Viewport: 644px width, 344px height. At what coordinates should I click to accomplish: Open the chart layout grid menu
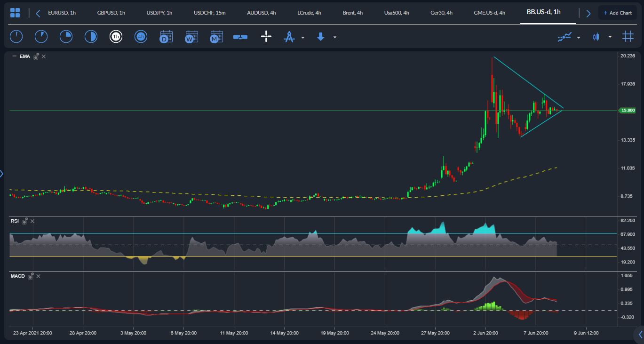coord(15,13)
